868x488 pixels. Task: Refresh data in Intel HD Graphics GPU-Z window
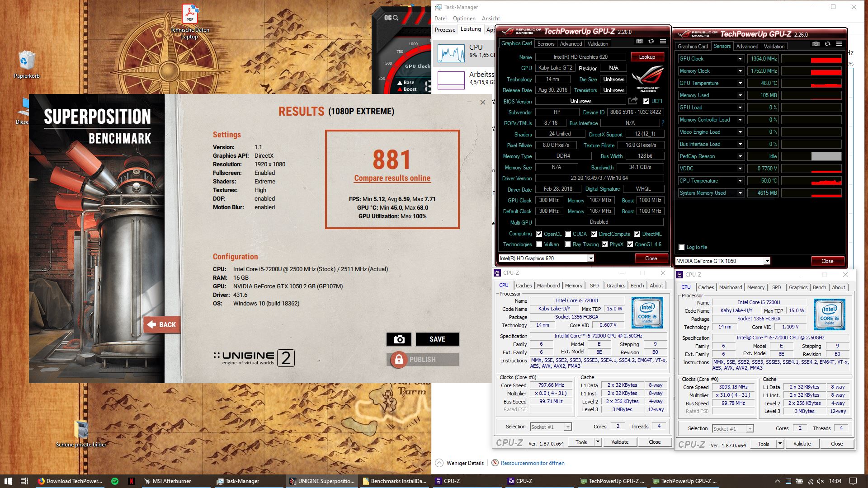651,41
